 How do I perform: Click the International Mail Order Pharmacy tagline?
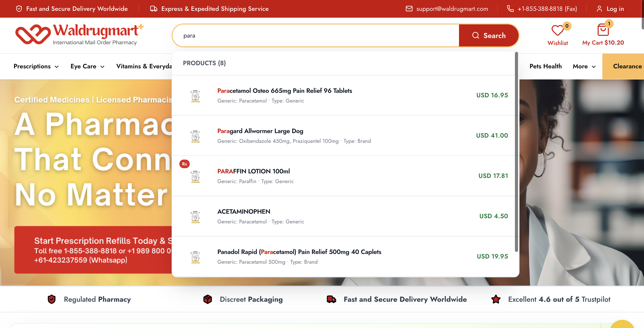94,43
